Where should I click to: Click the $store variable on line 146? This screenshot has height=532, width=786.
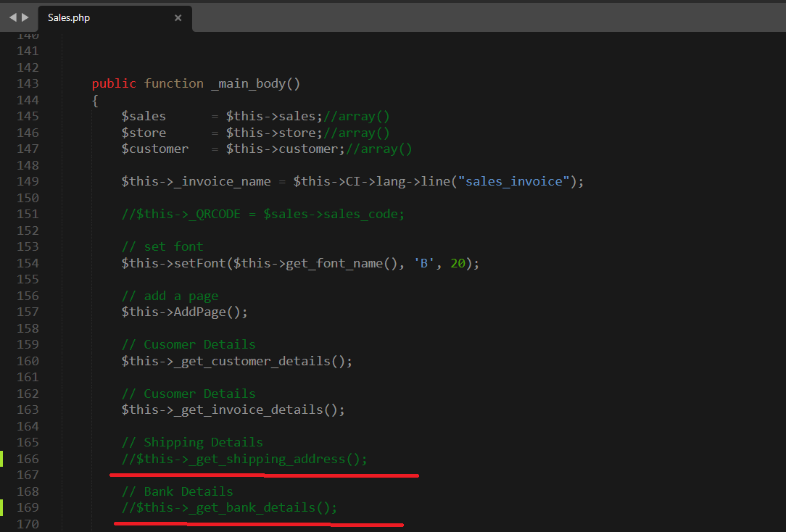tap(144, 133)
